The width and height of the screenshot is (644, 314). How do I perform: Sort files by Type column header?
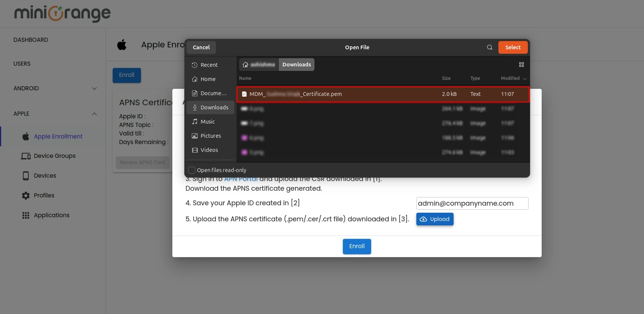[x=475, y=78]
